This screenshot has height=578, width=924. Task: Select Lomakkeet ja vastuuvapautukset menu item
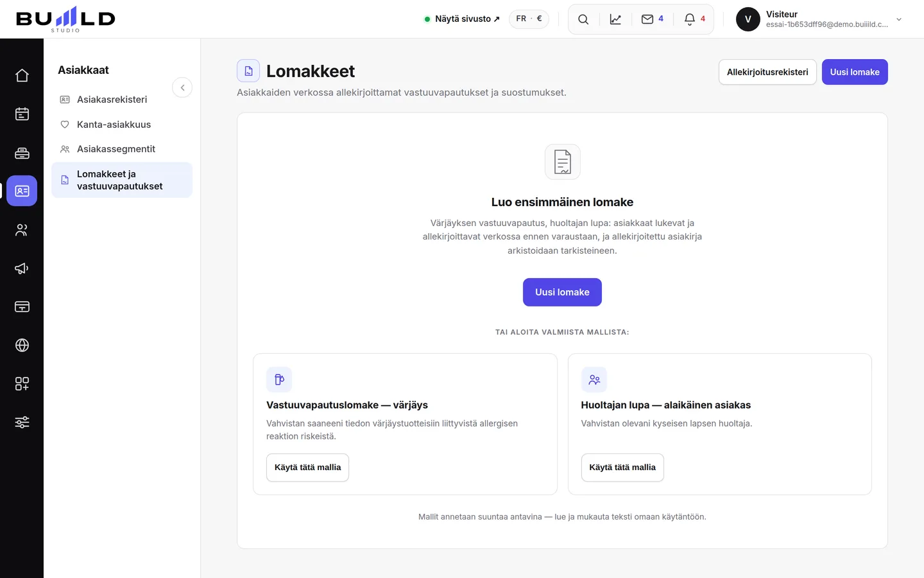click(122, 180)
